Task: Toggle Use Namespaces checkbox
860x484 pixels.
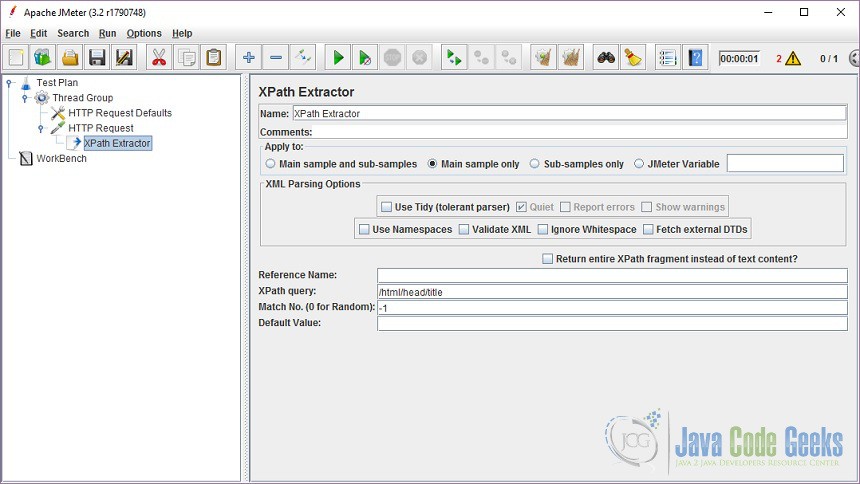Action: 364,229
